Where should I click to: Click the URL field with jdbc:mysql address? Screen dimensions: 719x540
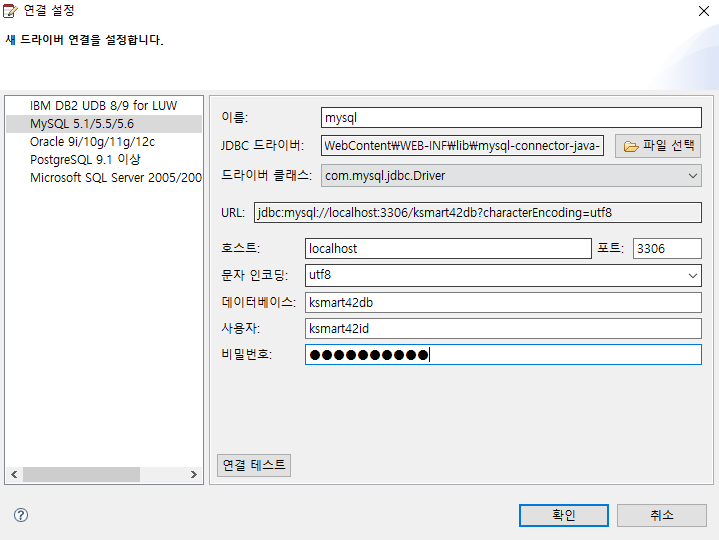pos(478,213)
